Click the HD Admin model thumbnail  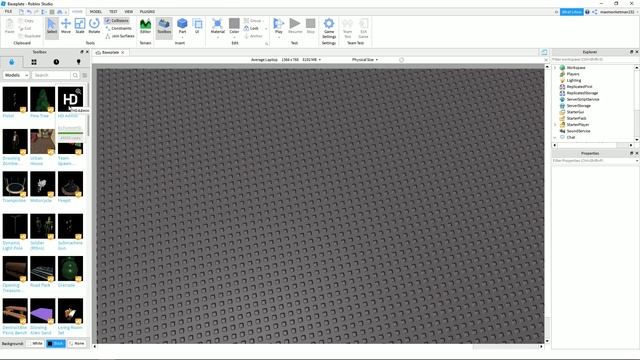[70, 99]
